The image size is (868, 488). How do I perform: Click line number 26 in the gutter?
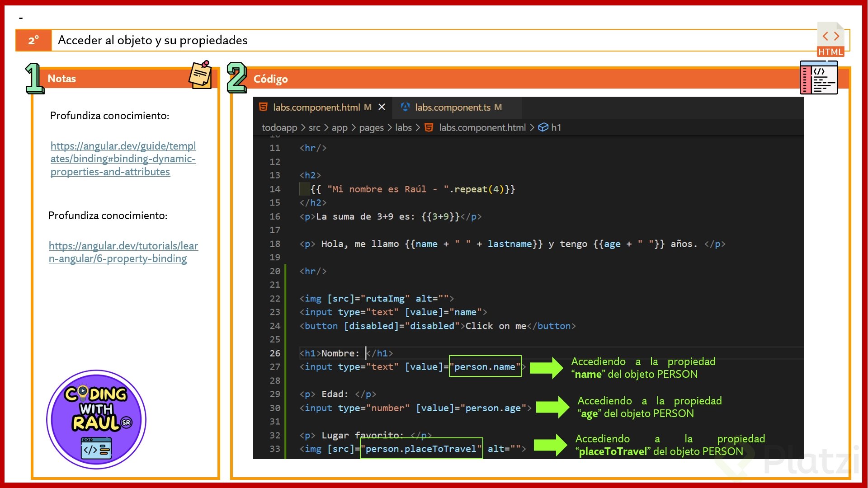[x=275, y=353]
